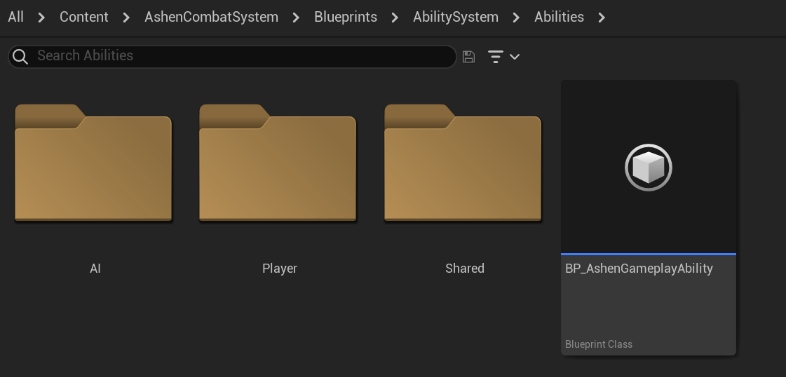Screen dimensions: 786x377
Task: Expand the chevron after AshenCombatSystem
Action: (296, 18)
